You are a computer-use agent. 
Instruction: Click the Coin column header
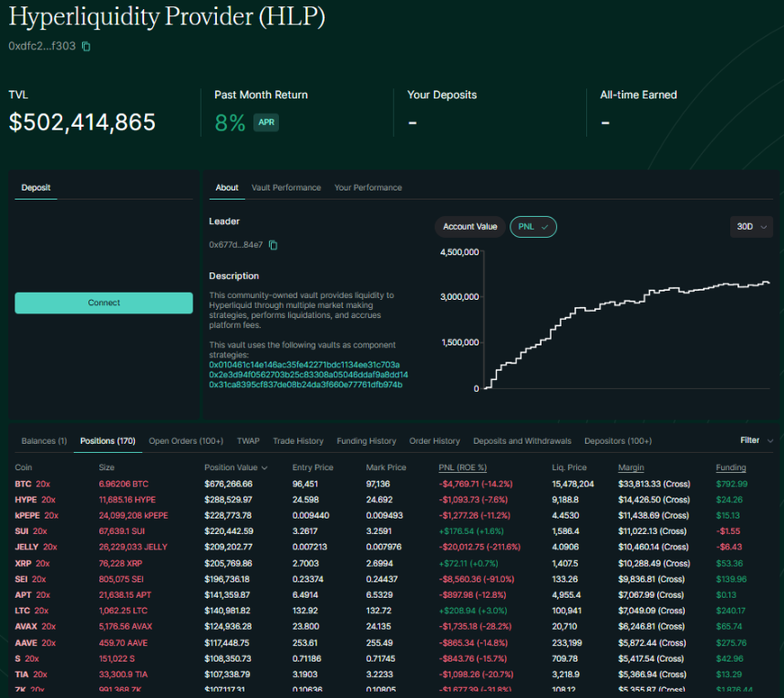pos(24,467)
